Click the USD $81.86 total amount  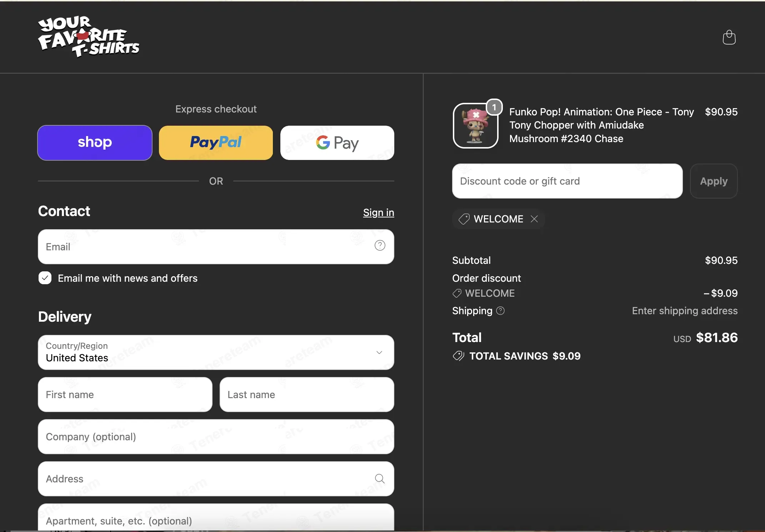tap(705, 338)
